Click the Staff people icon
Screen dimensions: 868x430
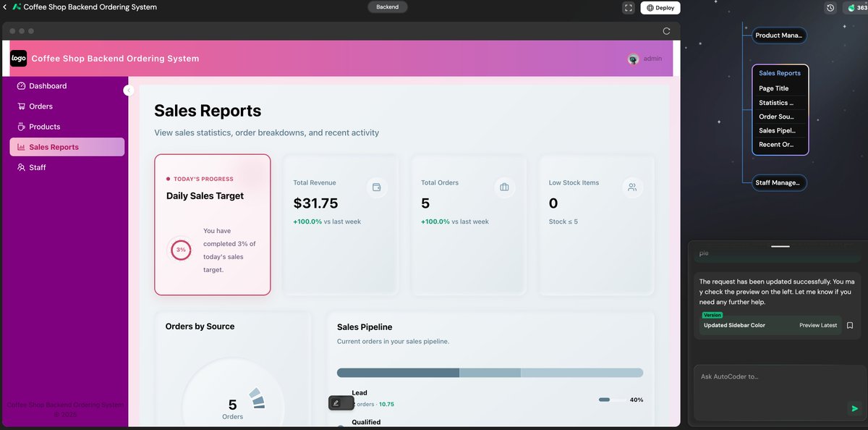(x=21, y=167)
